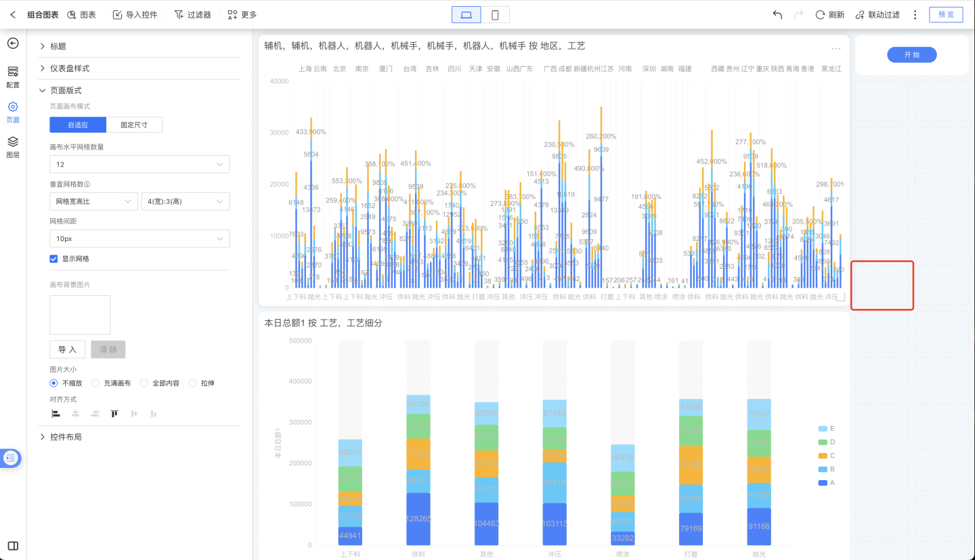975x560 pixels.
Task: Open the three-dot more options menu
Action: [x=915, y=15]
